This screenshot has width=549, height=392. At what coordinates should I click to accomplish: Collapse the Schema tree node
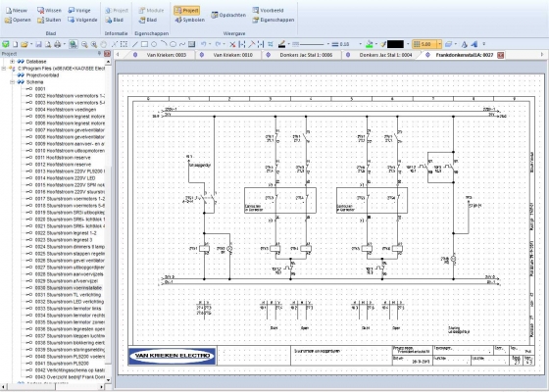point(12,82)
